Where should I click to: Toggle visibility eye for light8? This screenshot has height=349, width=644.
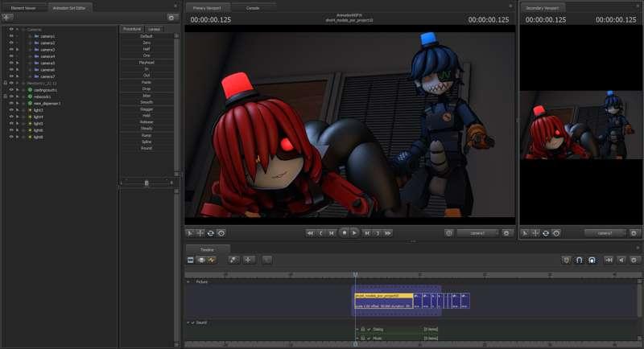11,137
